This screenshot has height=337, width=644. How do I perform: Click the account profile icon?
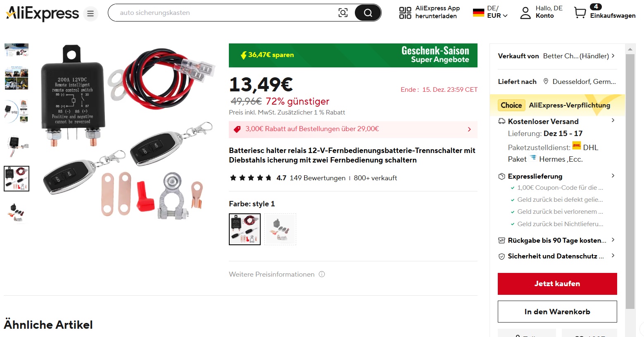click(525, 13)
